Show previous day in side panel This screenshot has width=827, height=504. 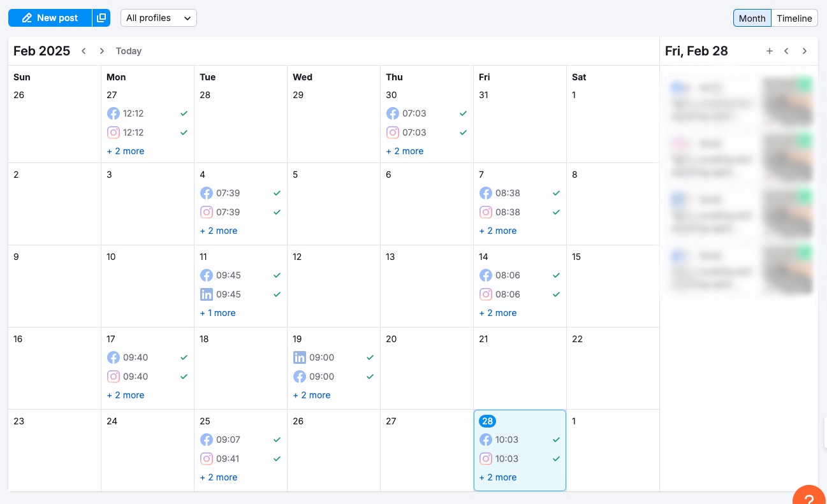pyautogui.click(x=787, y=51)
